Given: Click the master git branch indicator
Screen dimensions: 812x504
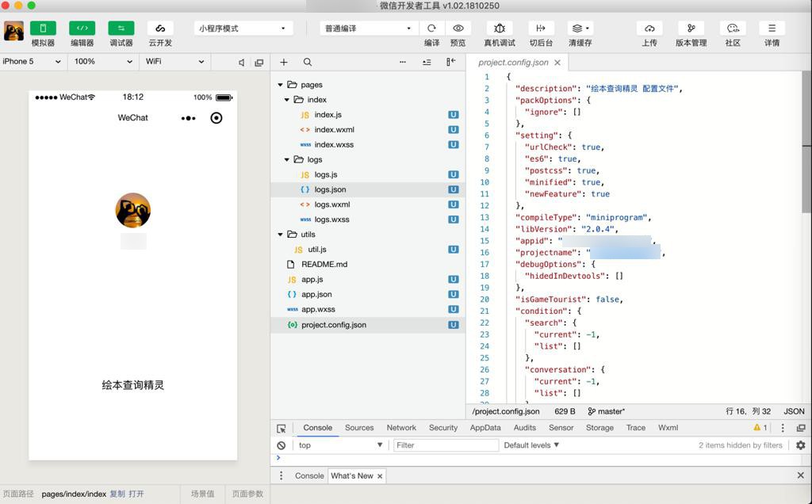Looking at the screenshot, I should [607, 411].
